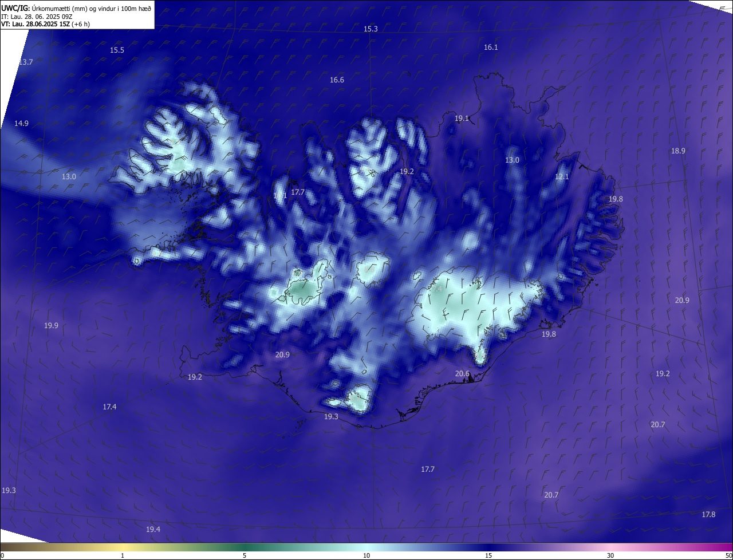733x560 pixels.
Task: Click the 14.9 value label
Action: click(x=21, y=124)
